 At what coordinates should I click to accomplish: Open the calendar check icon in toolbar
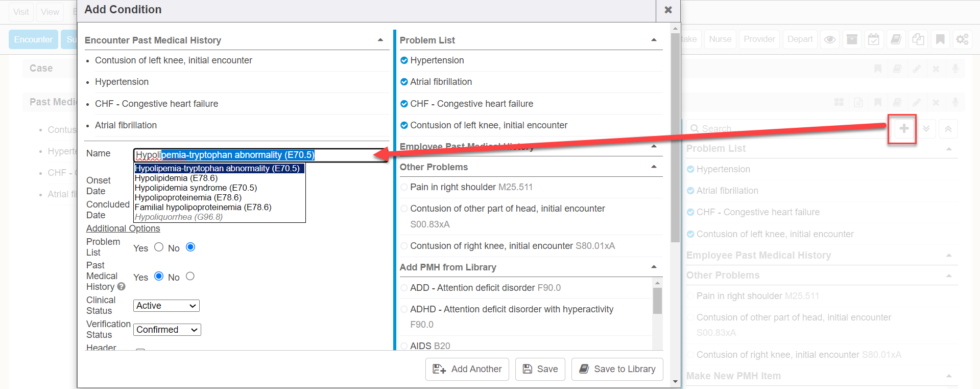874,39
